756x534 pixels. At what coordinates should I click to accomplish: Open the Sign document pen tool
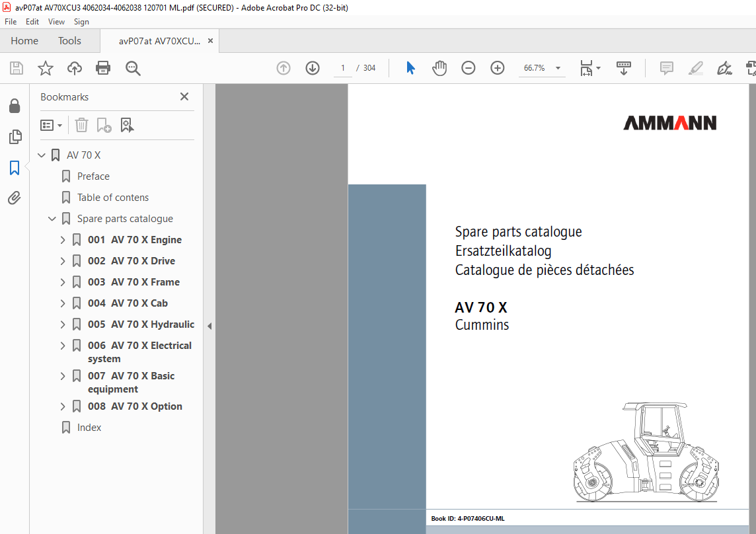coord(724,68)
